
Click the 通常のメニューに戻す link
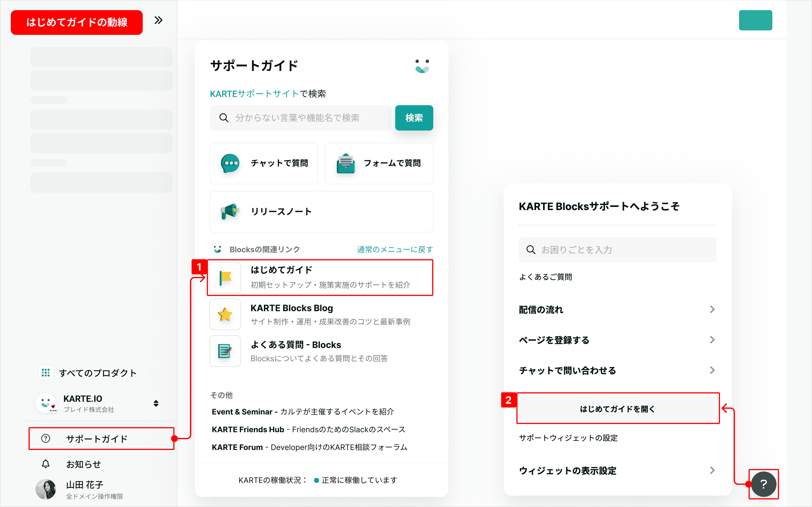coord(395,249)
